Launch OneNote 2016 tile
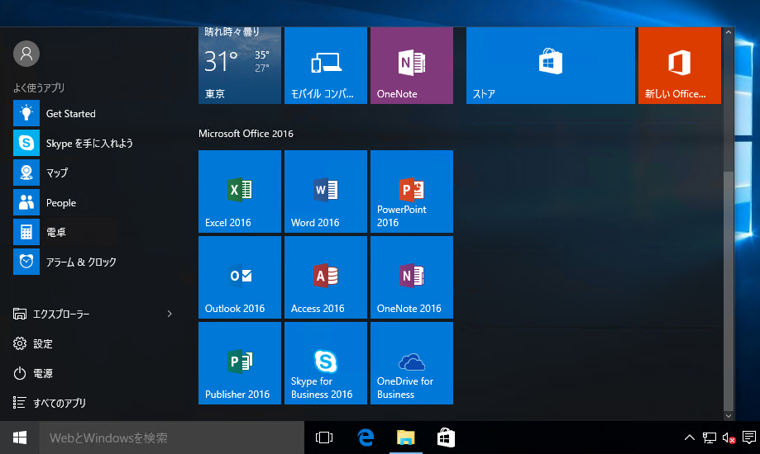This screenshot has height=454, width=760. tap(412, 277)
